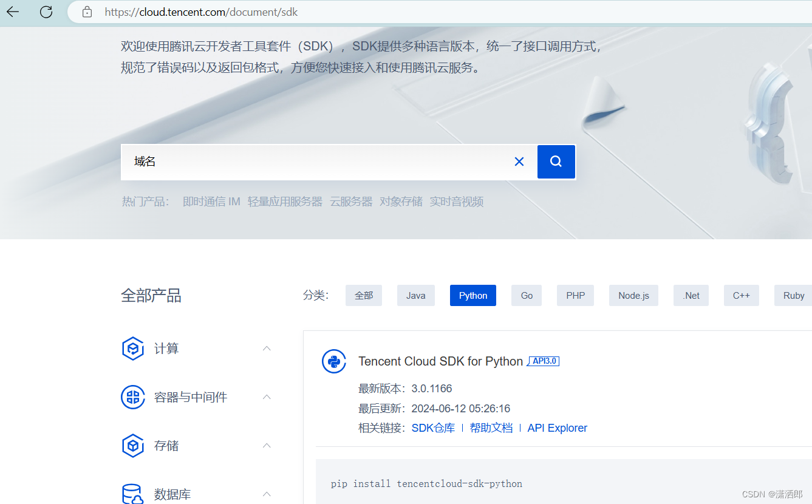Open the SDK仓库 link
This screenshot has width=812, height=504.
(433, 428)
